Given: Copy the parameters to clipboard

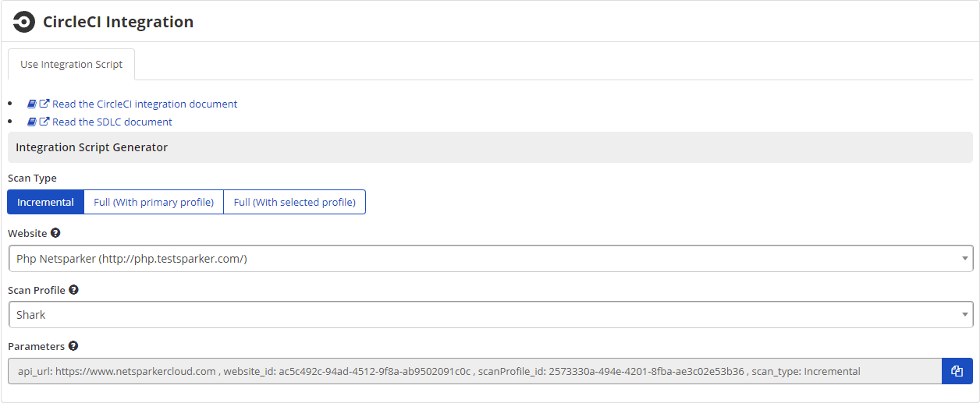Looking at the screenshot, I should (x=957, y=371).
